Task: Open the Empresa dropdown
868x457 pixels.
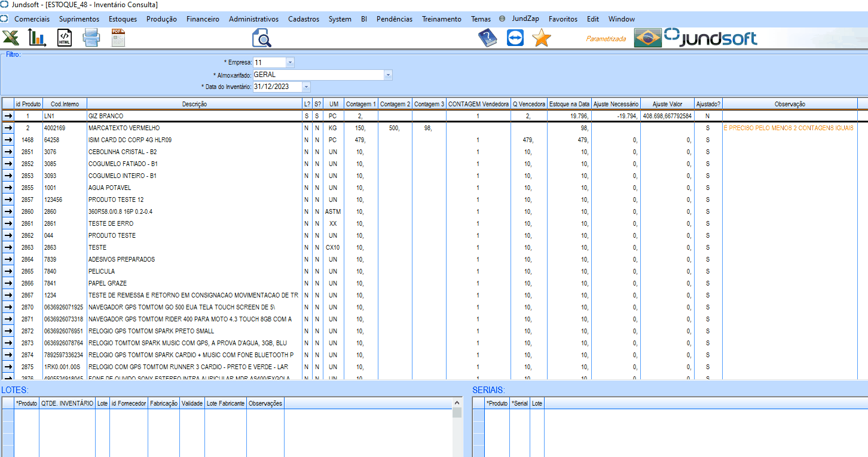Action: coord(290,62)
